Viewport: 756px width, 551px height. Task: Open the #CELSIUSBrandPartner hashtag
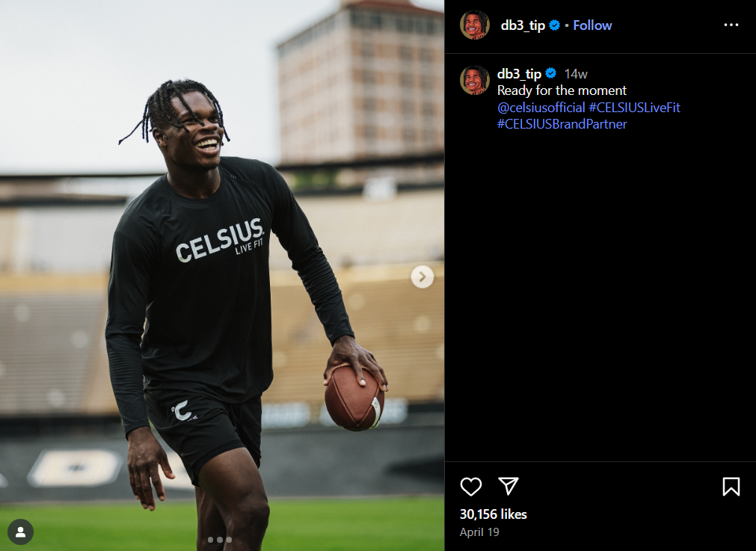coord(562,124)
